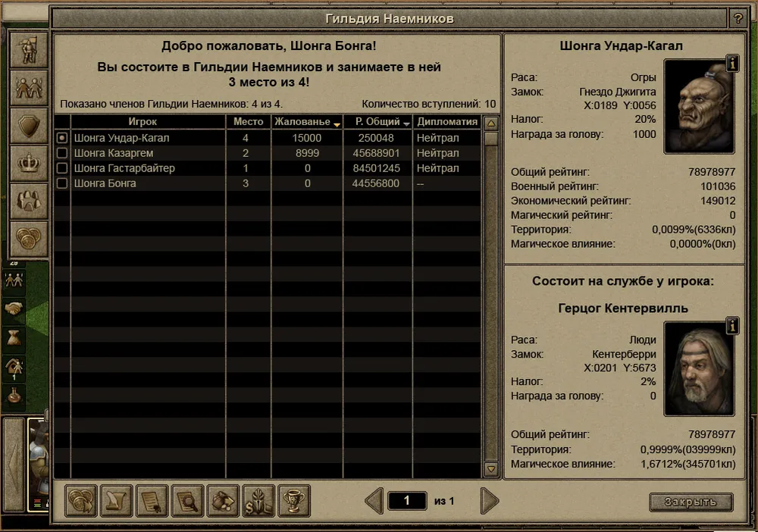Click Экономический рейтинг value 149012
Viewport: 758px width, 532px height.
pos(718,201)
